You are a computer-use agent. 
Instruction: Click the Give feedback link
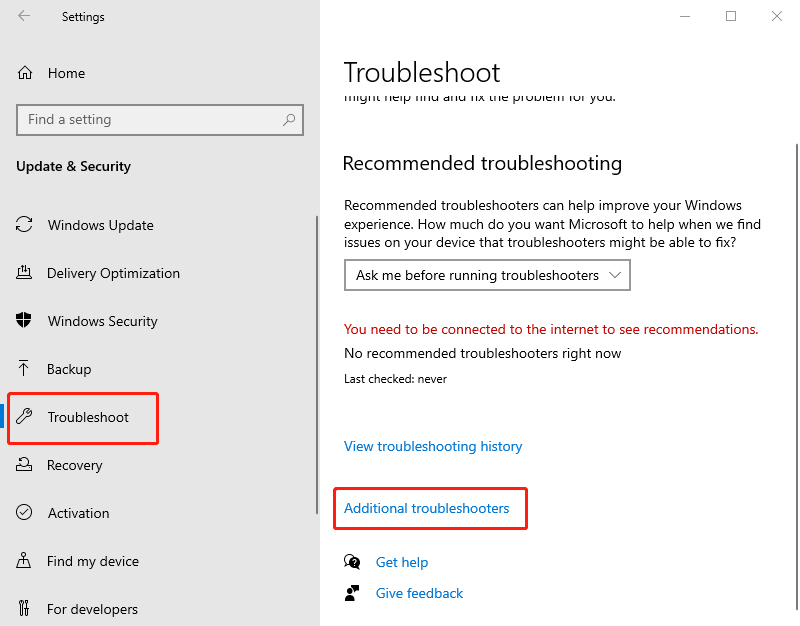tap(419, 593)
